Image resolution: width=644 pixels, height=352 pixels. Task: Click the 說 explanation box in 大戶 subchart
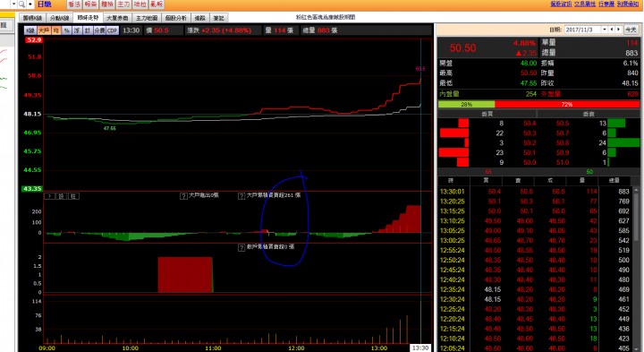(61, 196)
